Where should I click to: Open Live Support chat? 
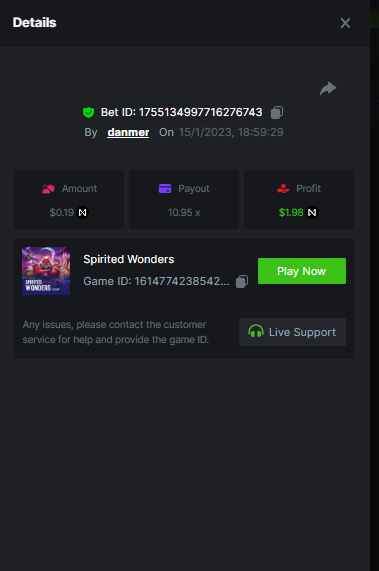pos(292,332)
